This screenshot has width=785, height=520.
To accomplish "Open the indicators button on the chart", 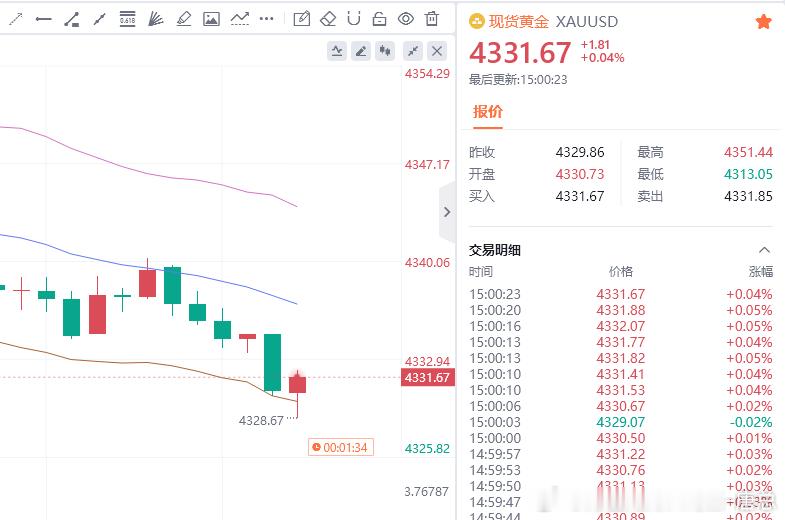I will tap(336, 51).
